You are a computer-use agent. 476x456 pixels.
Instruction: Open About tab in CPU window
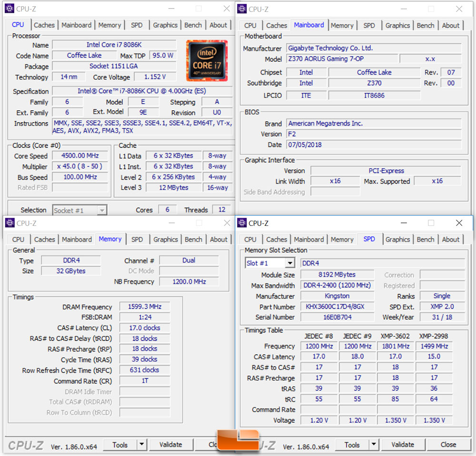(x=218, y=25)
